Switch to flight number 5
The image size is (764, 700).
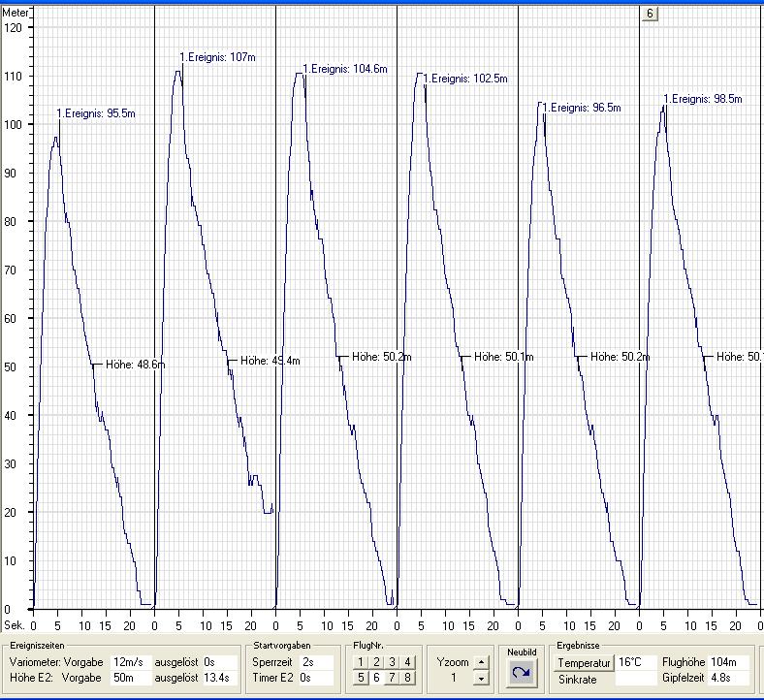pos(361,678)
